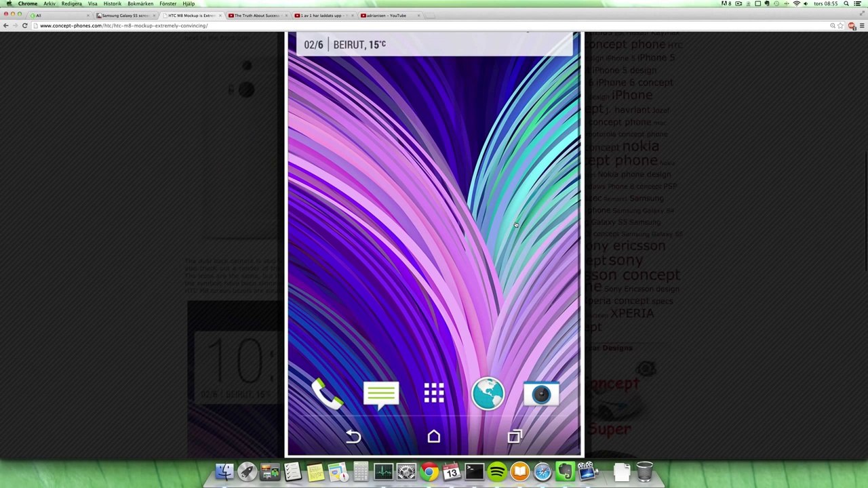Switch to The Truth About Success tab
868x488 pixels.
click(257, 15)
